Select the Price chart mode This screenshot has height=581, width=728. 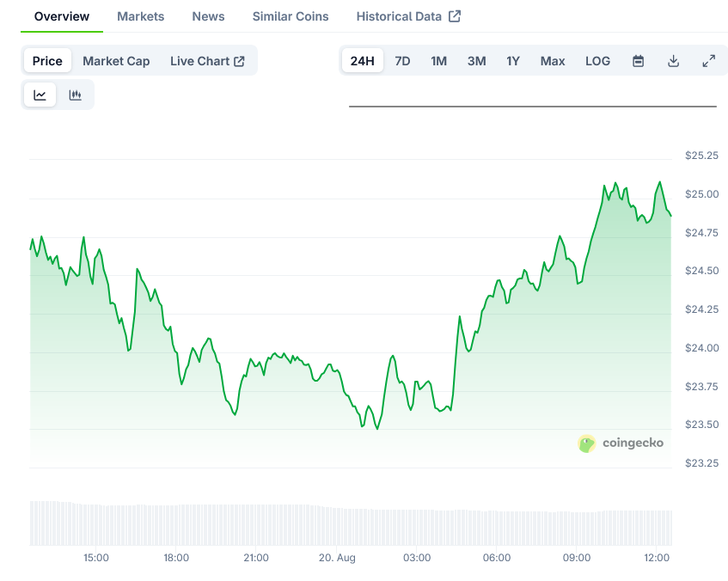point(47,61)
